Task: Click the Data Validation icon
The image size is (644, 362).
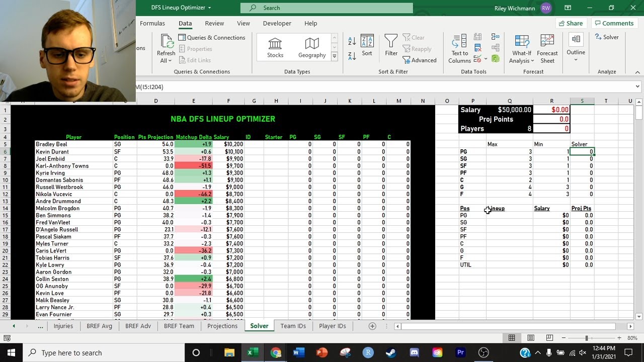Action: 477,59
